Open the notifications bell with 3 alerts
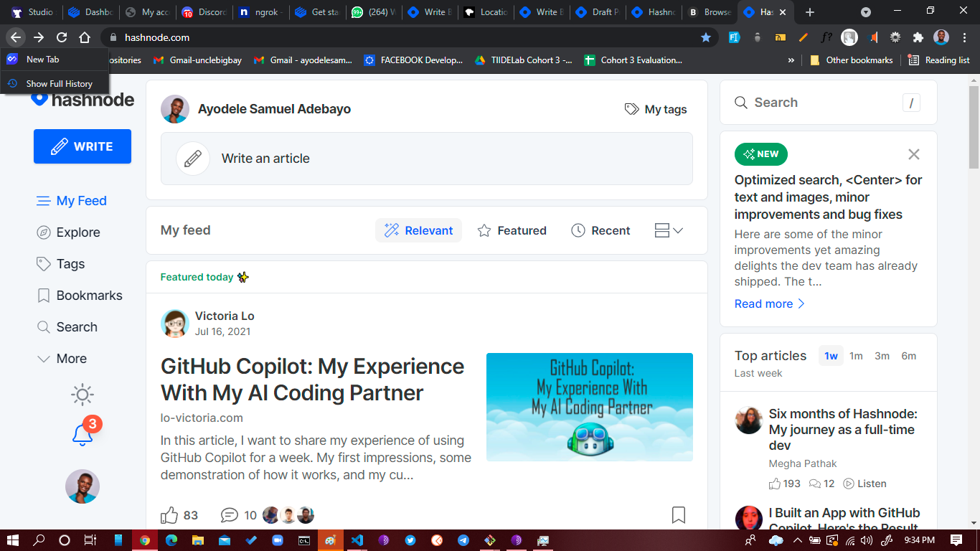The width and height of the screenshot is (980, 551). (x=83, y=434)
